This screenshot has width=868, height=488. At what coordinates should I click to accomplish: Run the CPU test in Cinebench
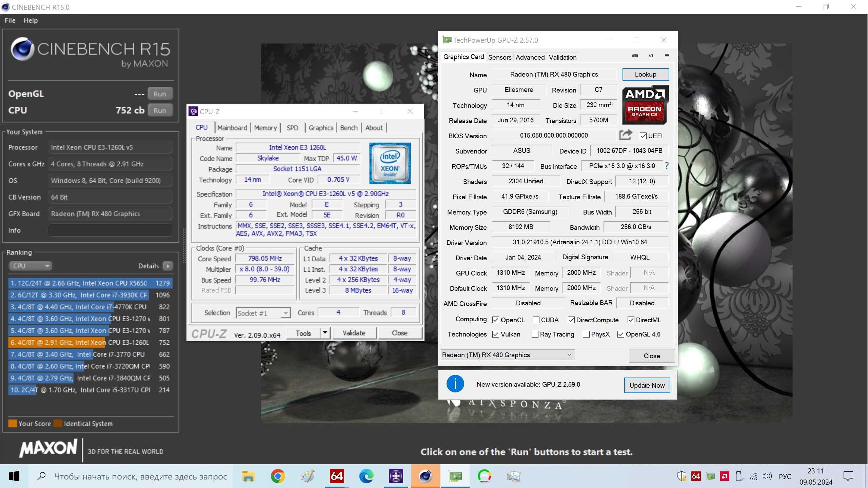[160, 110]
